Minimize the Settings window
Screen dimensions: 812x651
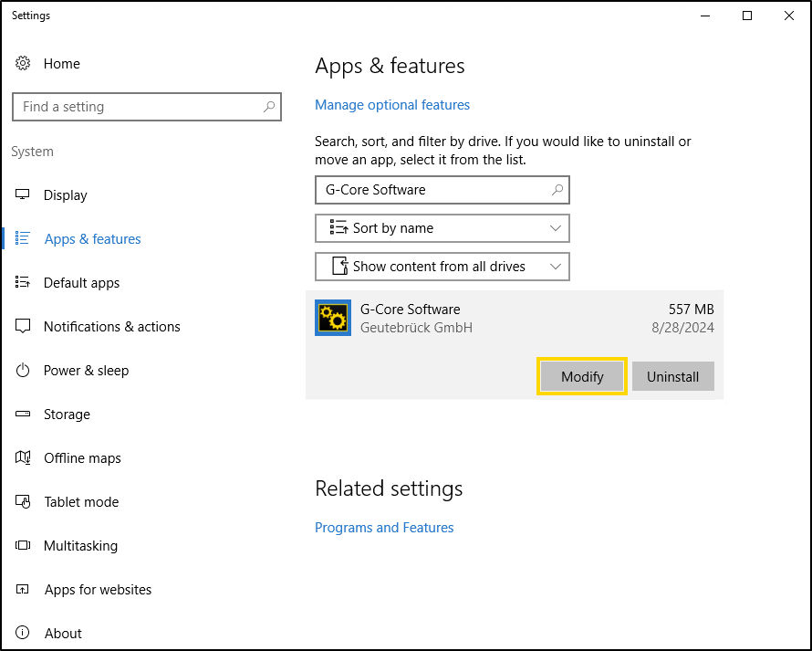pos(705,16)
